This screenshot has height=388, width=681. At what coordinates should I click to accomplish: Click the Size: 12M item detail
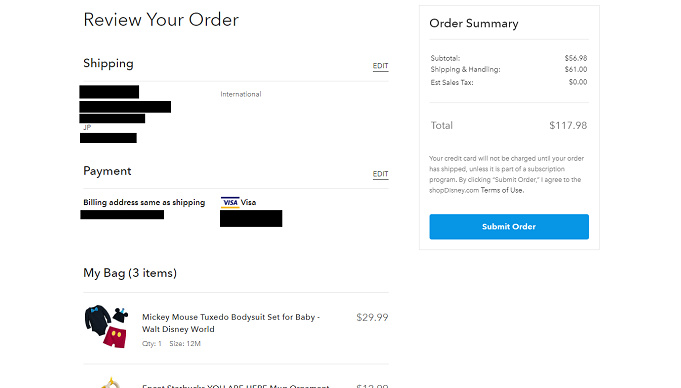tap(185, 344)
